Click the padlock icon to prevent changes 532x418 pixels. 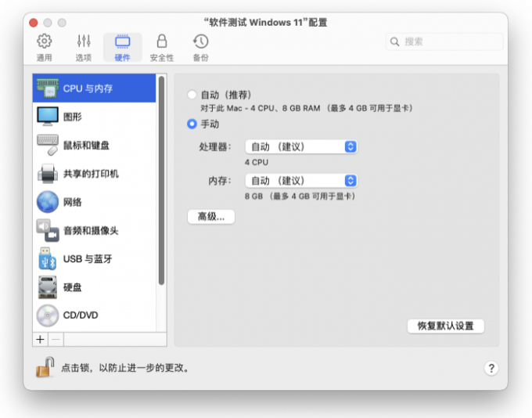pos(46,366)
